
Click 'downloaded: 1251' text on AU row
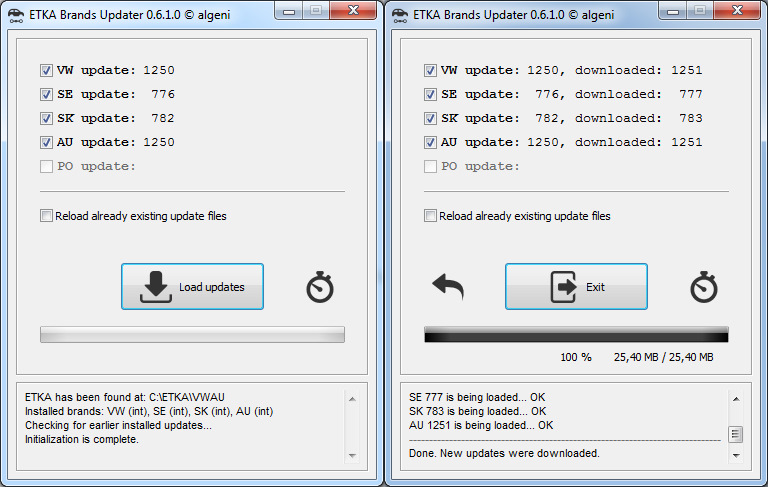tap(639, 143)
